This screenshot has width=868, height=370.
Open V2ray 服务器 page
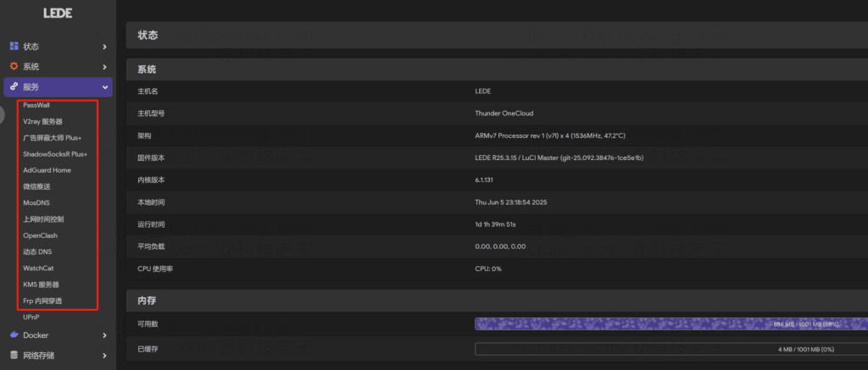(x=42, y=121)
